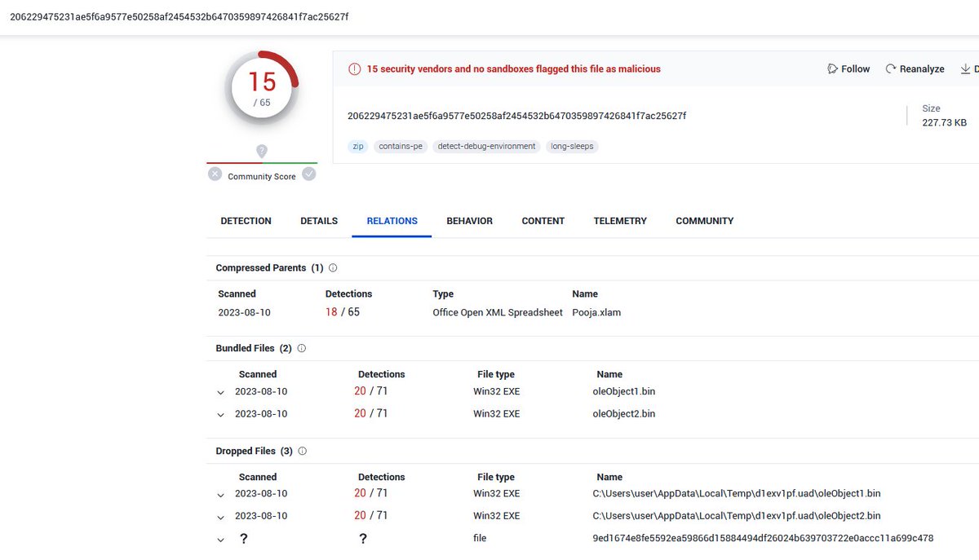Select the zip tag
979x560 pixels.
click(357, 146)
